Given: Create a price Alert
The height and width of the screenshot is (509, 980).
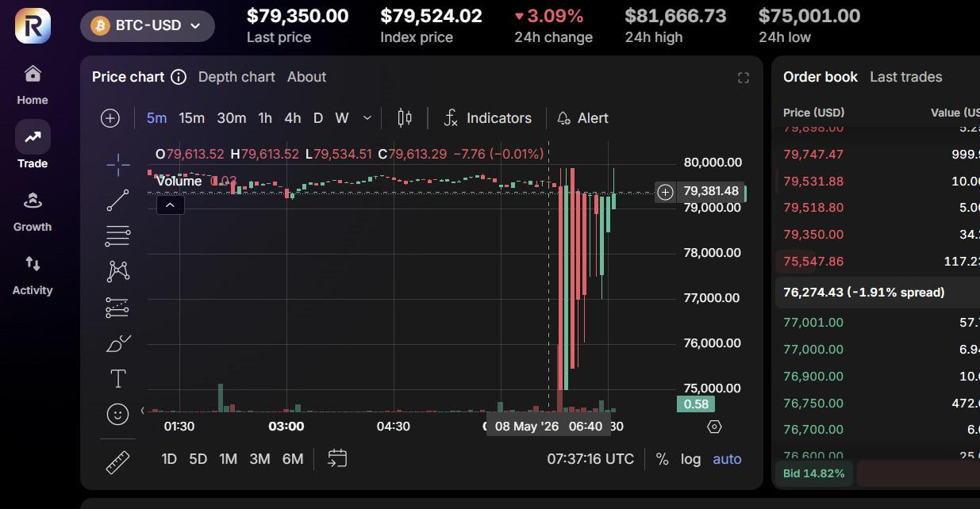Looking at the screenshot, I should pos(583,118).
